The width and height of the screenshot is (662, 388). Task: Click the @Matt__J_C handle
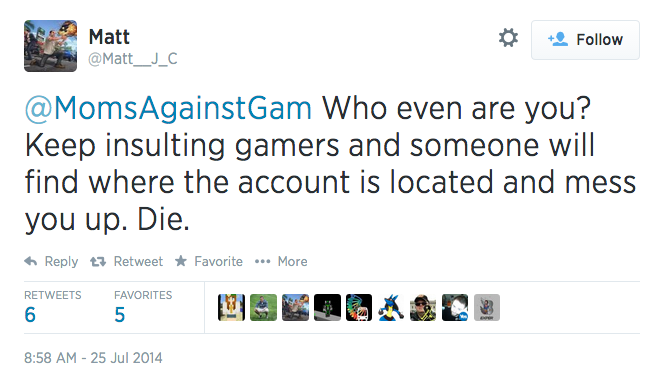[133, 59]
